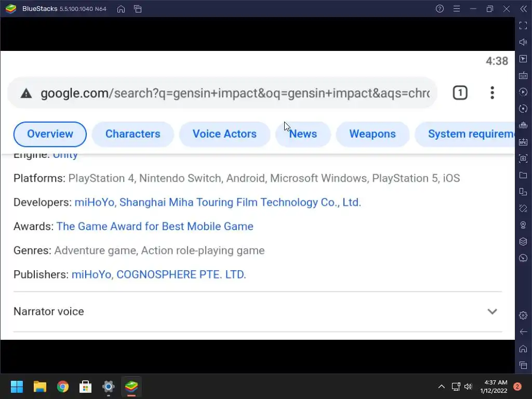Open Microsoft Store from the taskbar
Viewport: 532px width, 399px height.
[x=86, y=387]
